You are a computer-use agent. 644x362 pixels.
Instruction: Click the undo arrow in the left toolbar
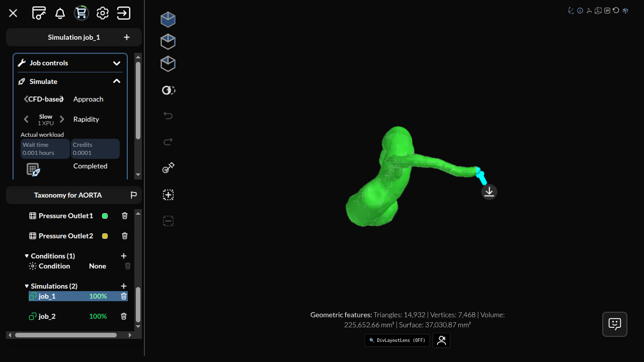pos(168,115)
